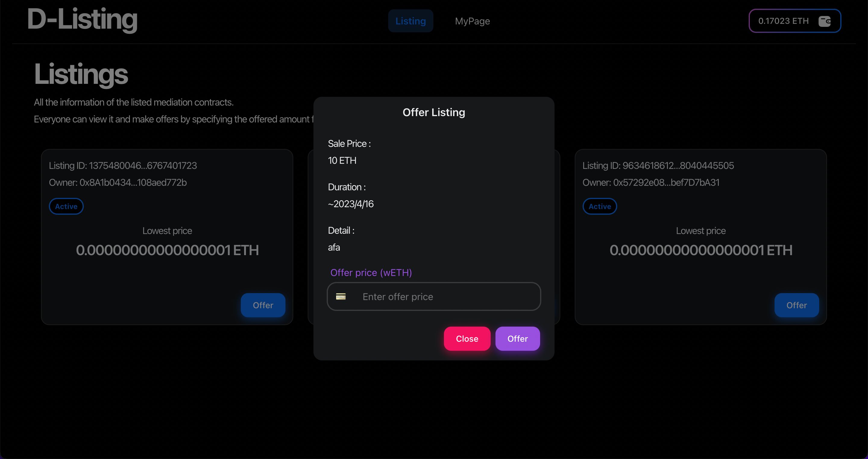The image size is (868, 459).
Task: Click the ~2023/4/16 duration value
Action: [351, 204]
